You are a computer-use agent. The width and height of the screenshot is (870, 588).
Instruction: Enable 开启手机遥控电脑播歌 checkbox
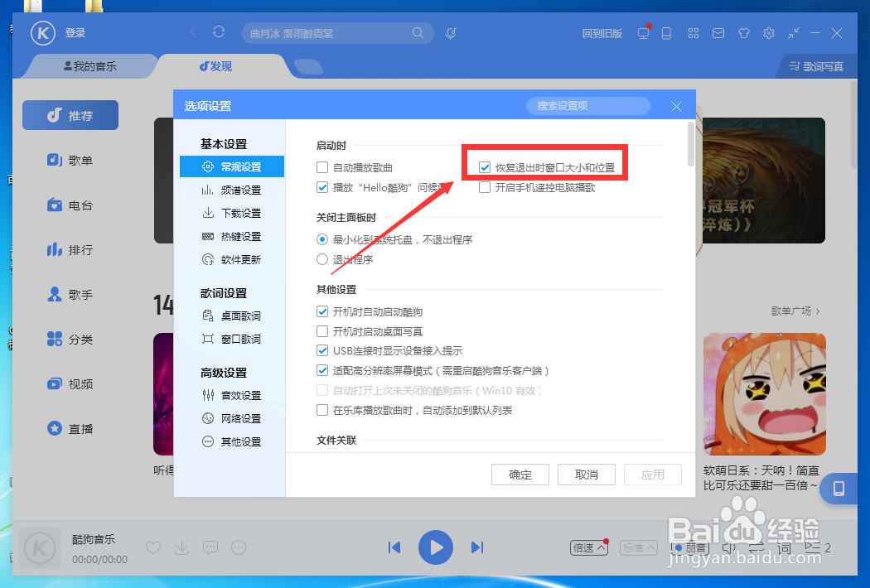pos(485,187)
